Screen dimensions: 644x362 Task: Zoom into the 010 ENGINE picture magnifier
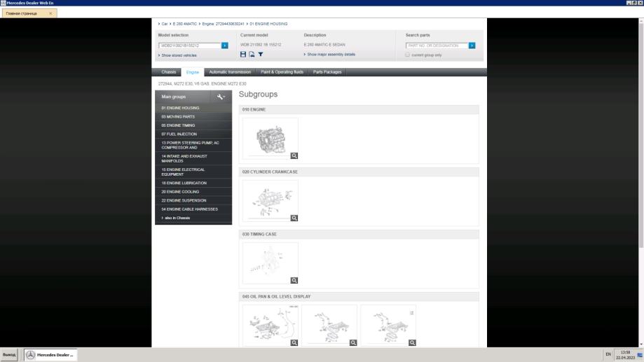coord(294,155)
